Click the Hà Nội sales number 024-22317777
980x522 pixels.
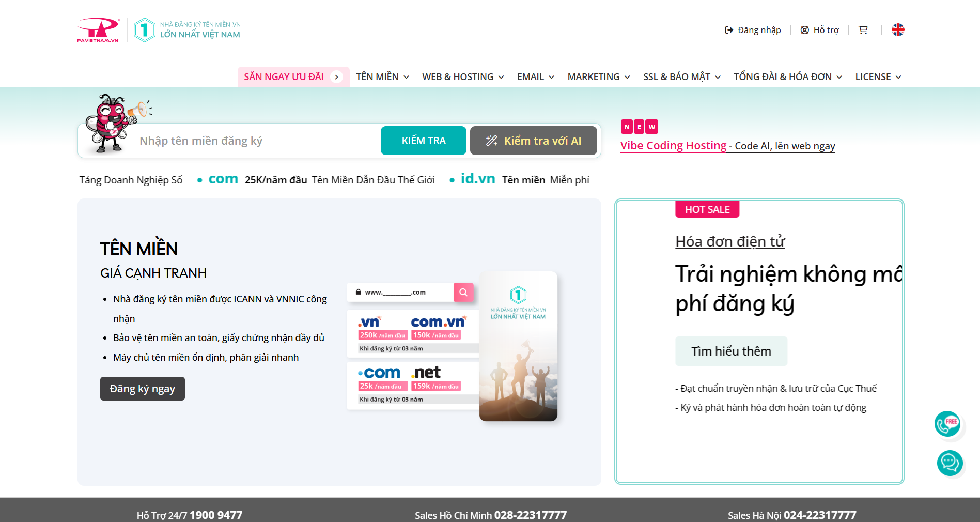(820, 515)
